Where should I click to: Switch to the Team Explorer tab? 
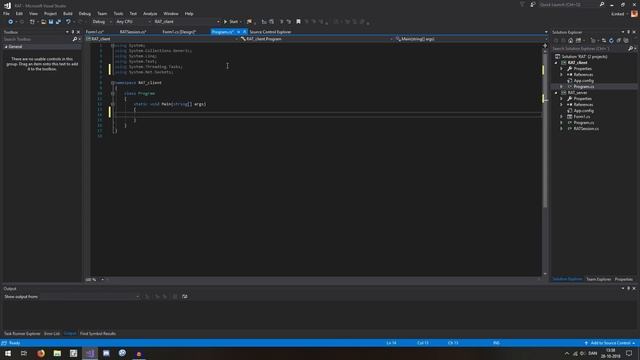(598, 279)
